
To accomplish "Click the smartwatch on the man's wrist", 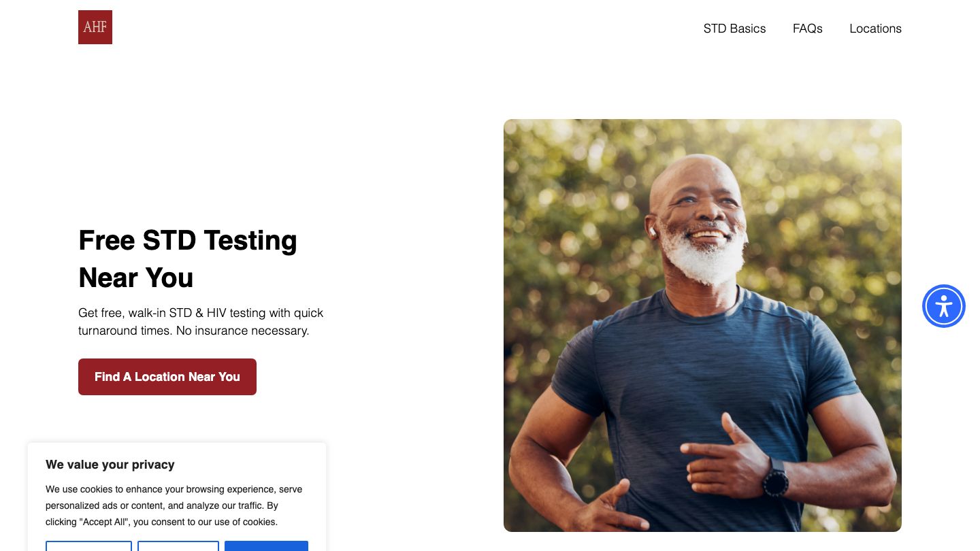I will pos(775,478).
